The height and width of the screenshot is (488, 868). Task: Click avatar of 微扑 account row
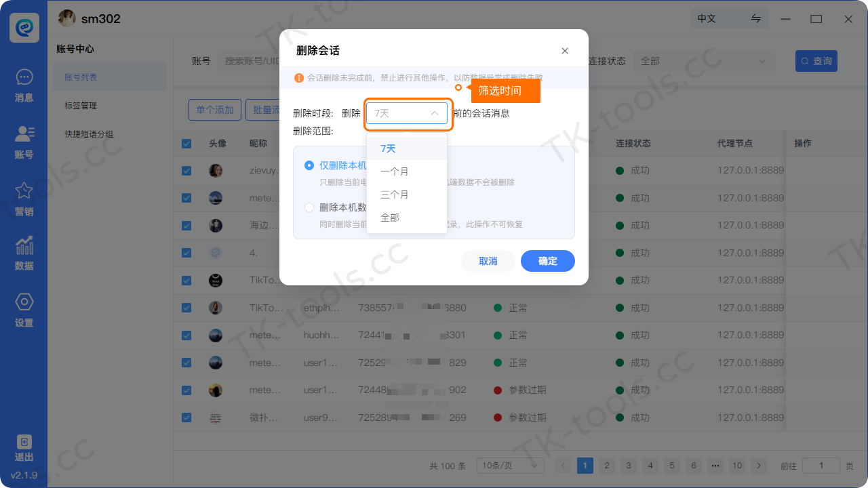tap(216, 418)
